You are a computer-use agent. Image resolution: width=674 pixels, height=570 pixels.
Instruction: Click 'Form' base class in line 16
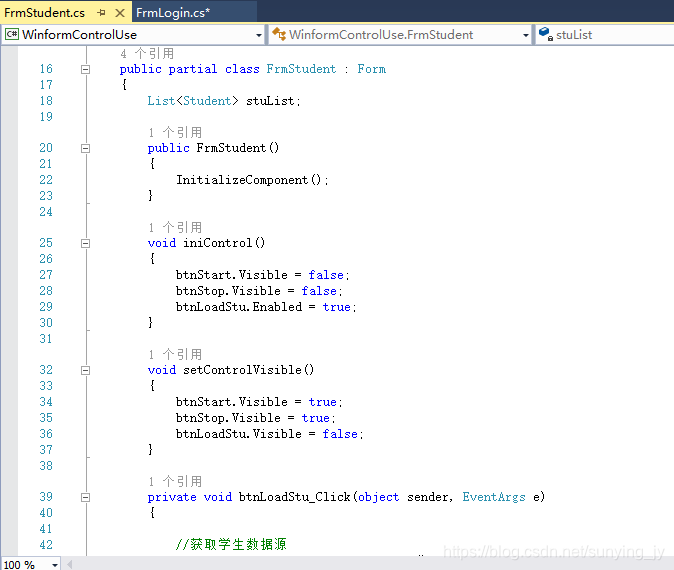(372, 69)
